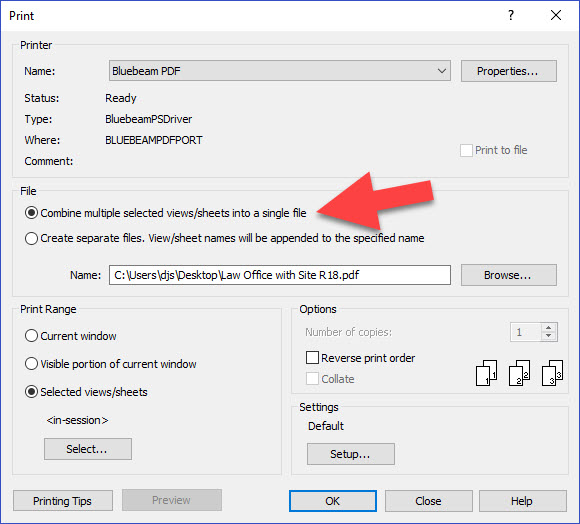Click the question mark help icon in title bar
The image size is (580, 524).
(x=511, y=15)
